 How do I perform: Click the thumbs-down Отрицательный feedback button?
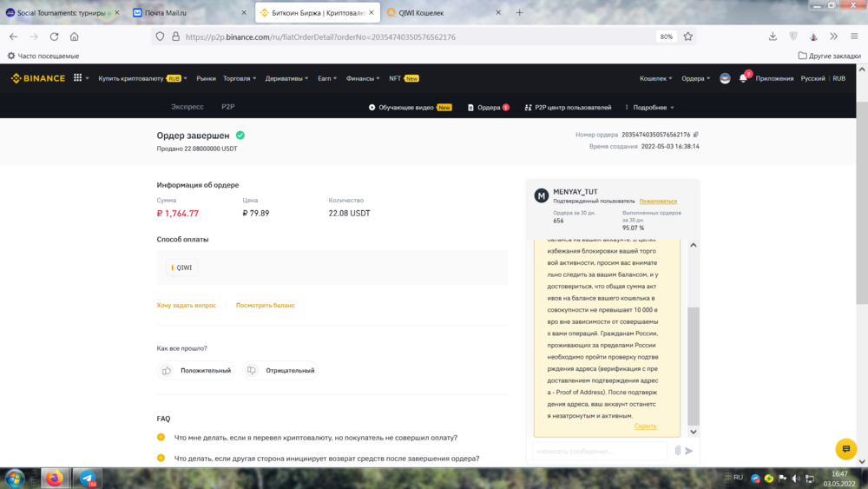(x=280, y=371)
